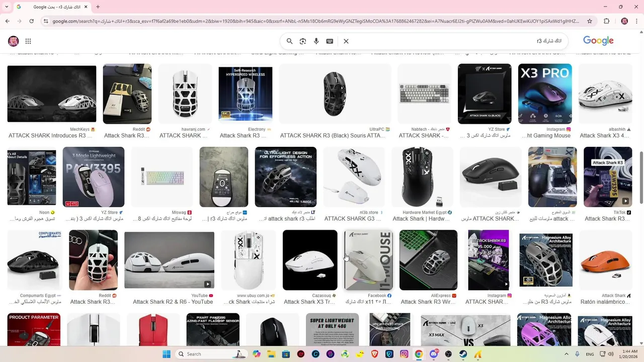Open Discord from the taskbar
Image resolution: width=644 pixels, height=362 pixels.
point(434,354)
